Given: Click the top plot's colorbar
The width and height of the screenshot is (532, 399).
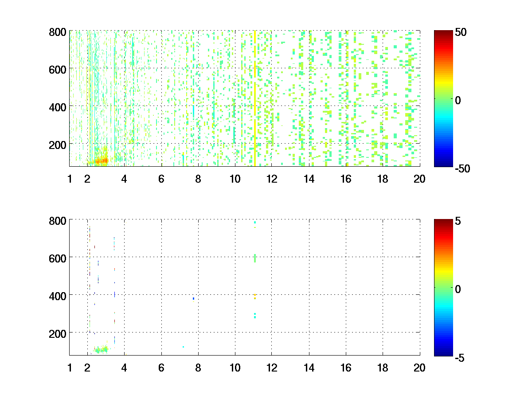Looking at the screenshot, I should (443, 98).
